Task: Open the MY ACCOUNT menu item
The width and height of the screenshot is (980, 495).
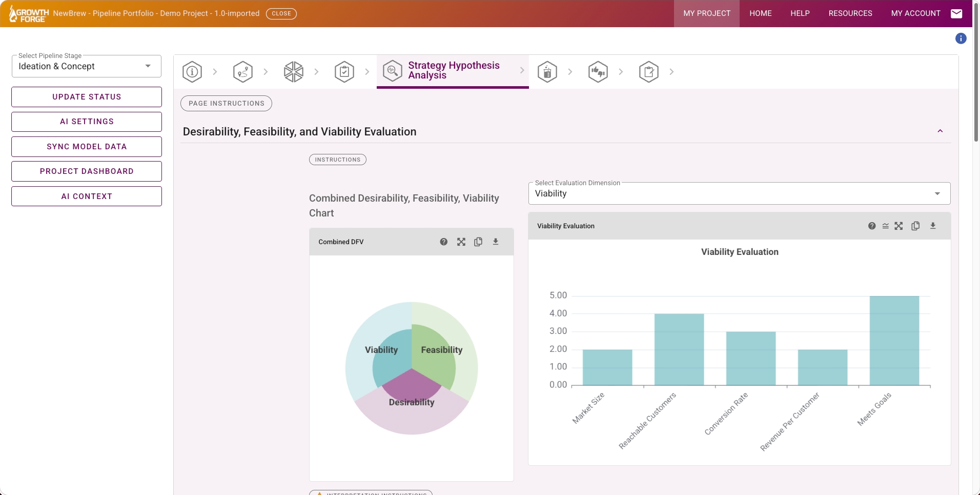Action: coord(916,13)
